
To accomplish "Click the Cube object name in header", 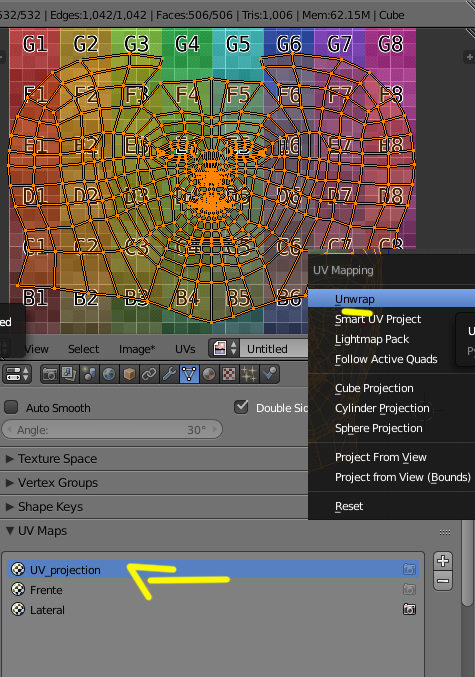I will [x=392, y=15].
